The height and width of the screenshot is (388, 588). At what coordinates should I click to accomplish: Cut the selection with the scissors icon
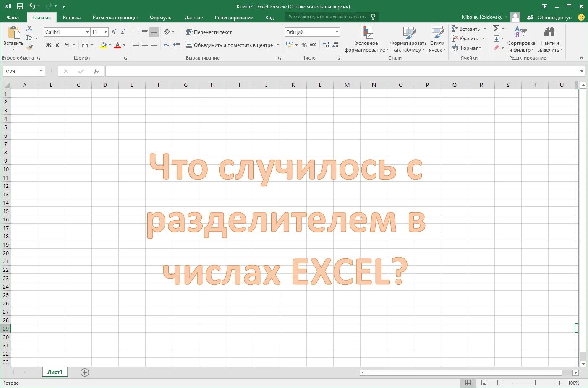coord(29,29)
